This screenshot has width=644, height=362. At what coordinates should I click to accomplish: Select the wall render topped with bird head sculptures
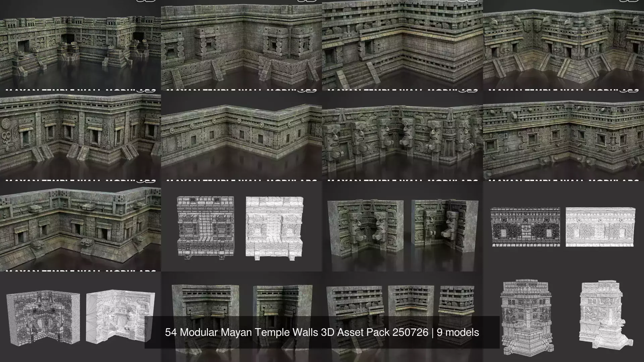[563, 45]
